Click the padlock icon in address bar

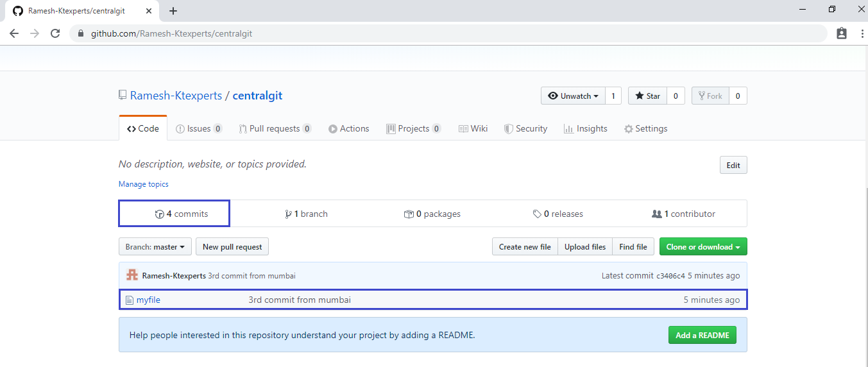coord(81,33)
